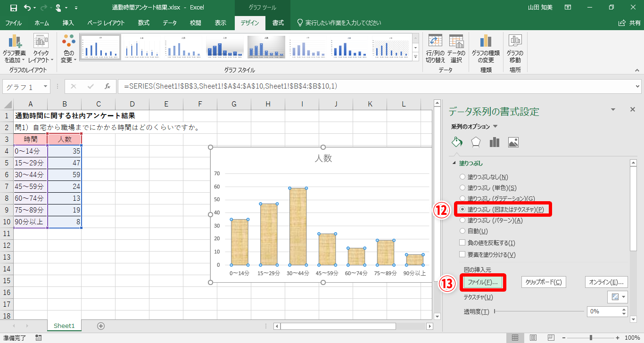Open the Customize Quick Access Toolbar dropdown
This screenshot has height=343, width=644.
76,8
